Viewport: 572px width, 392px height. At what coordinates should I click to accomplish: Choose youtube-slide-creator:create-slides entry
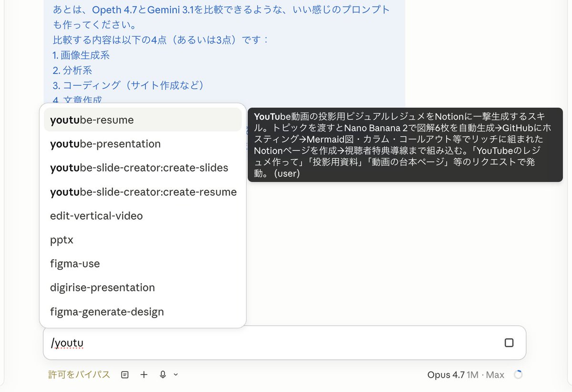[x=143, y=168]
